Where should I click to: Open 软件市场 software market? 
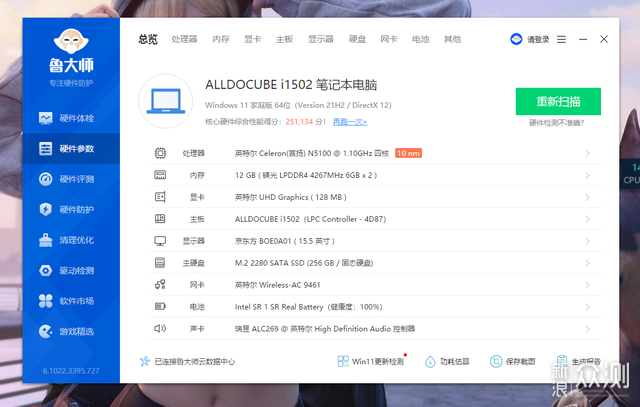click(x=71, y=301)
